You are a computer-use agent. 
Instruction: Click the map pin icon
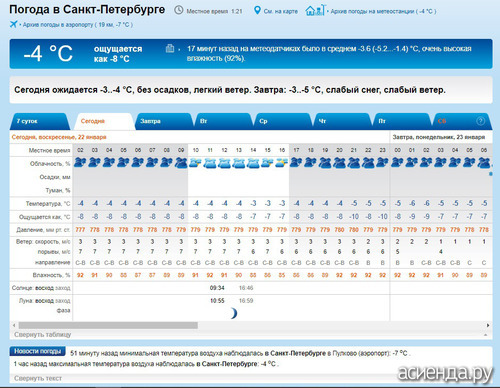tap(257, 10)
